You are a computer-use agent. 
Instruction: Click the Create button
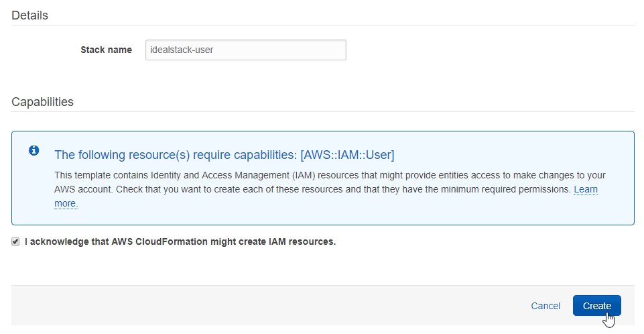tap(596, 306)
